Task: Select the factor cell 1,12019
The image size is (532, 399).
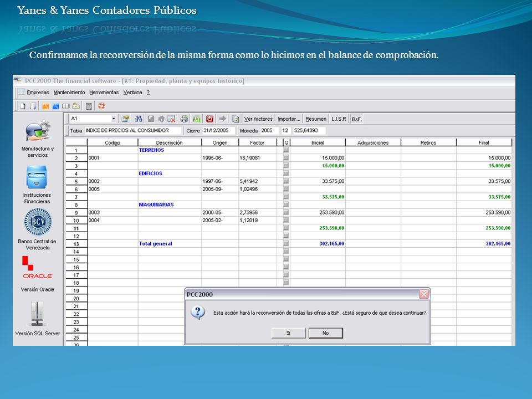Action: (x=258, y=220)
